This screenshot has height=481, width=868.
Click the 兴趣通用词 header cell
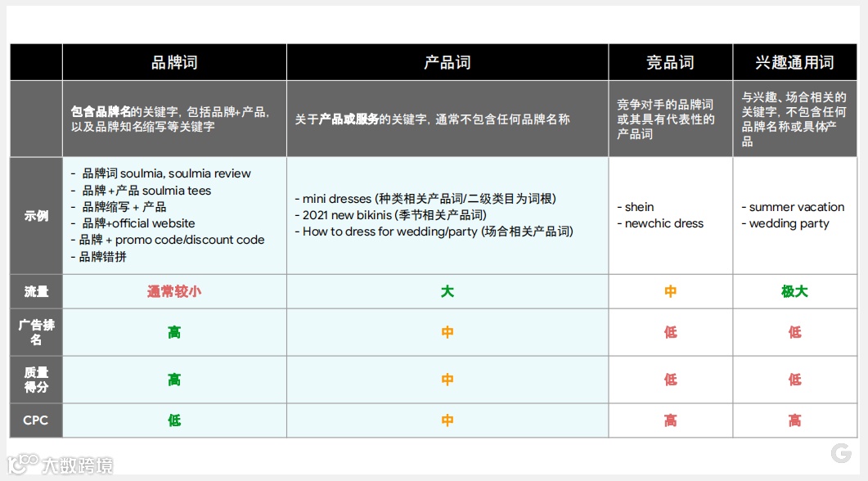click(794, 61)
